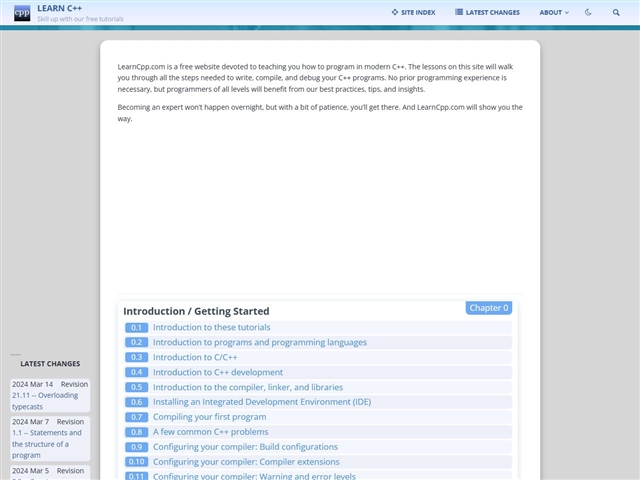
Task: Click the 0.3 lesson number badge
Action: pos(136,357)
